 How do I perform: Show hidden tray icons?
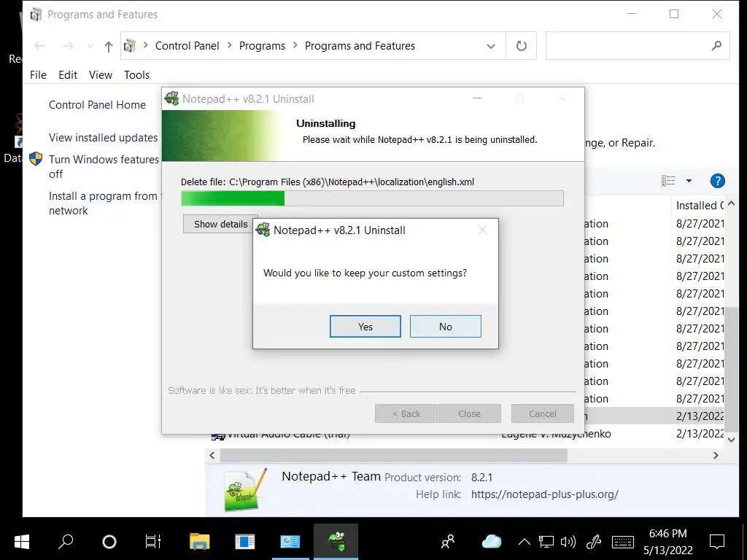point(524,542)
